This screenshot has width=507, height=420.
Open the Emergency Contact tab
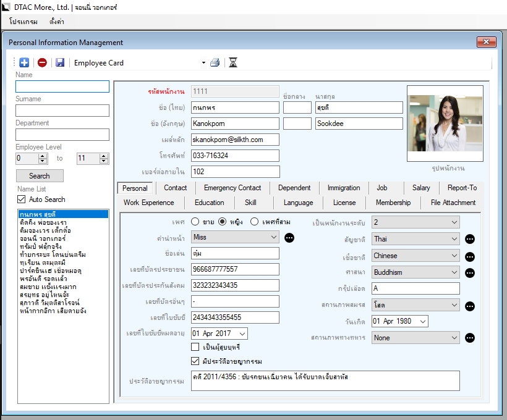[x=232, y=188]
